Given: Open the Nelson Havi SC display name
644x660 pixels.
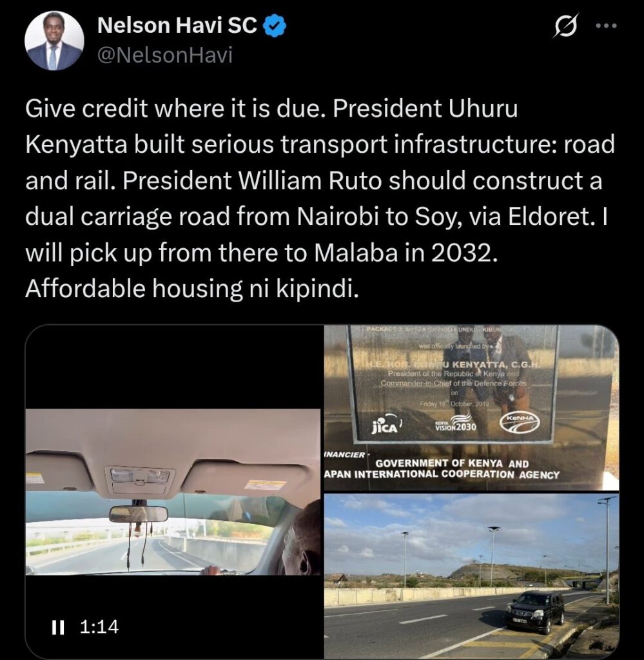Looking at the screenshot, I should pos(177,25).
